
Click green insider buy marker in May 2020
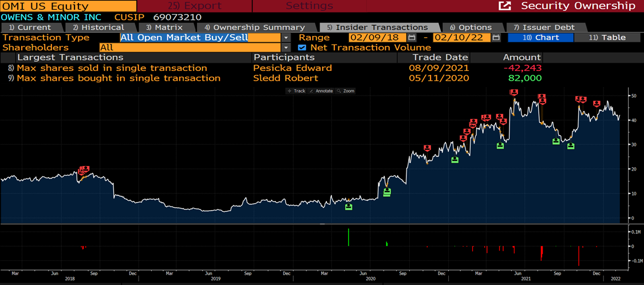(x=349, y=207)
